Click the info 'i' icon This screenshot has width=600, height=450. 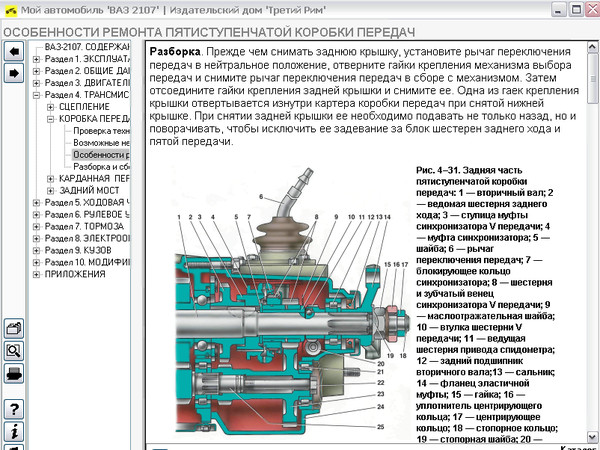[x=14, y=431]
